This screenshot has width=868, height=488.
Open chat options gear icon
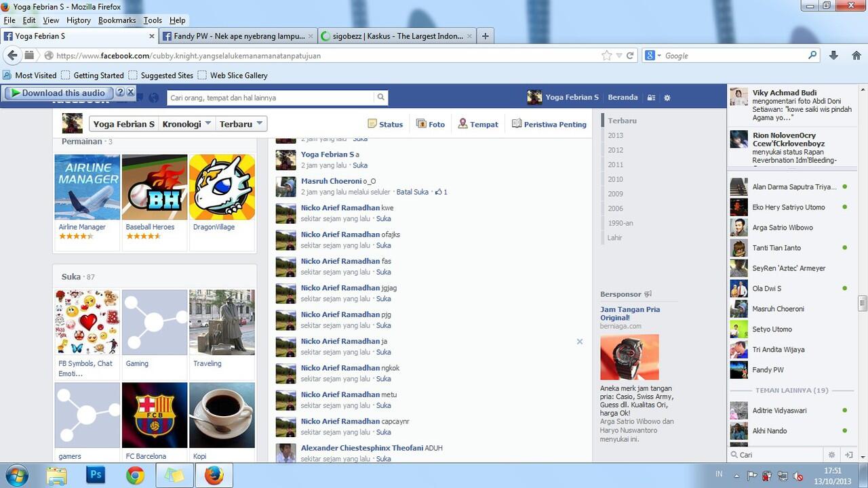point(832,455)
